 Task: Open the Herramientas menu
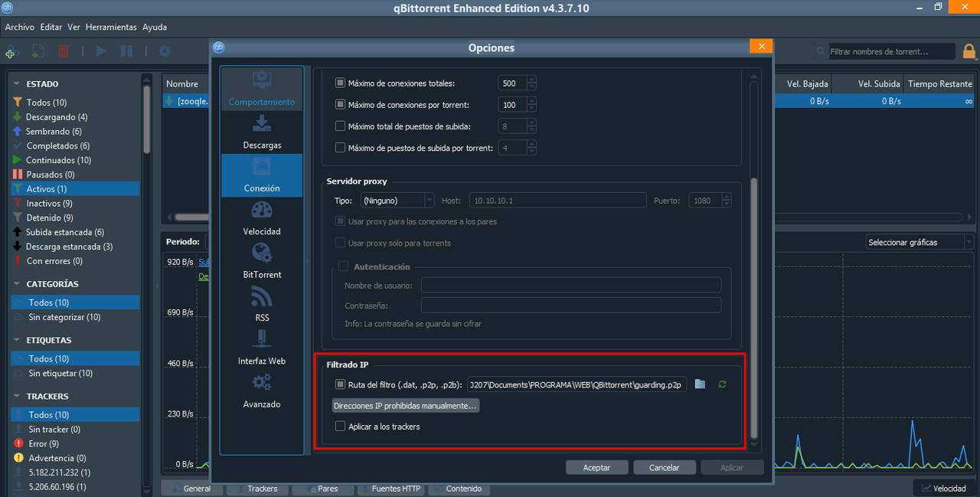112,27
